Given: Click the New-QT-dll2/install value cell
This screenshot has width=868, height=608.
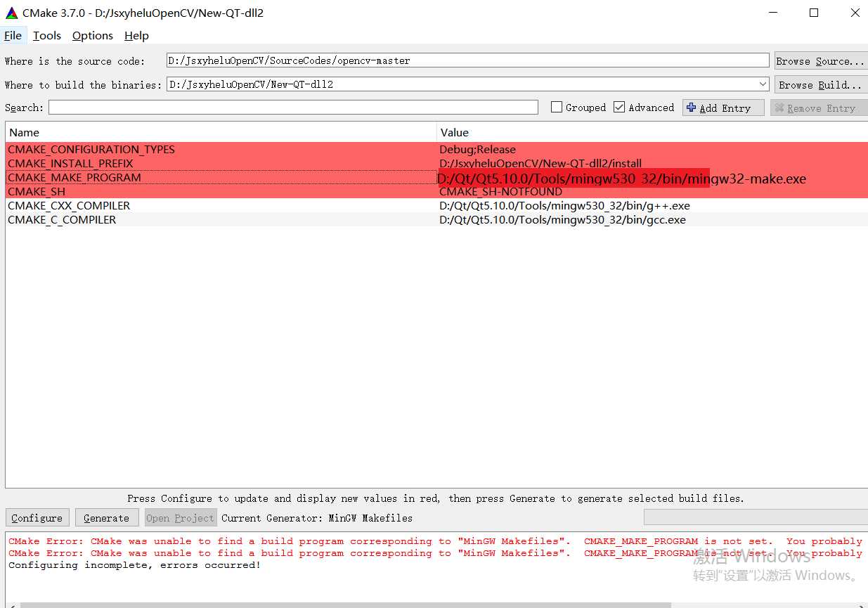Looking at the screenshot, I should pos(540,163).
